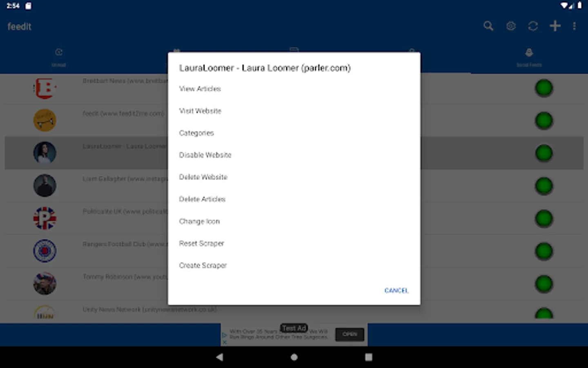Choose Delete Website
The width and height of the screenshot is (588, 368).
(203, 177)
